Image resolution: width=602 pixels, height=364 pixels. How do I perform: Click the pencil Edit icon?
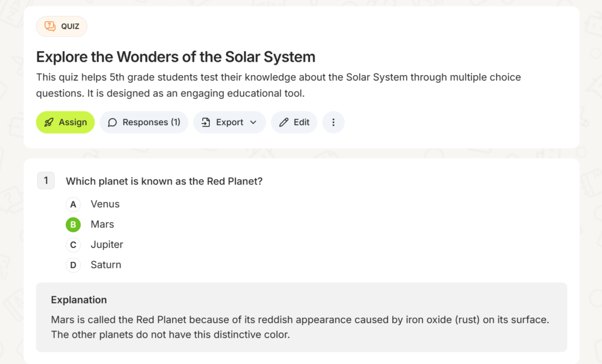click(x=284, y=122)
